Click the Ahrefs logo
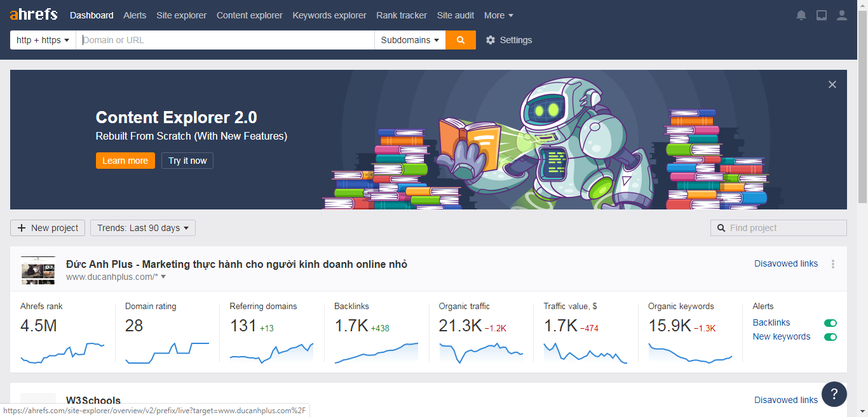This screenshot has width=868, height=417. (x=33, y=15)
